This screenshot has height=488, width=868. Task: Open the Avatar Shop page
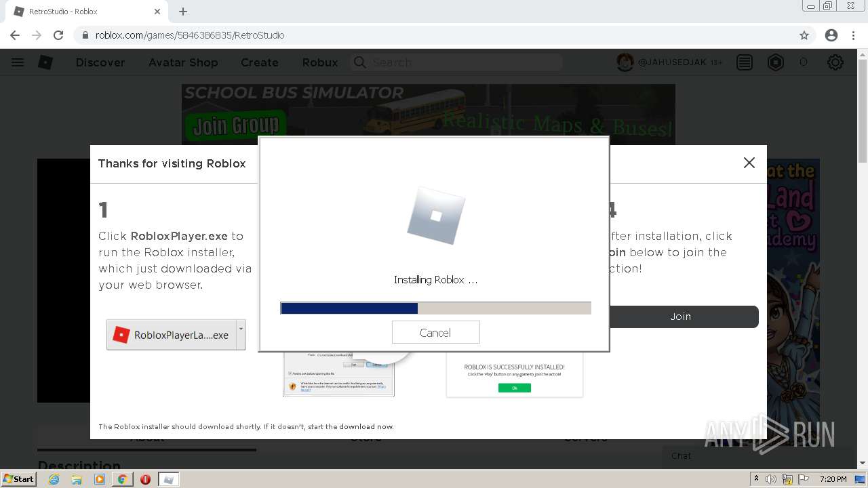click(183, 62)
